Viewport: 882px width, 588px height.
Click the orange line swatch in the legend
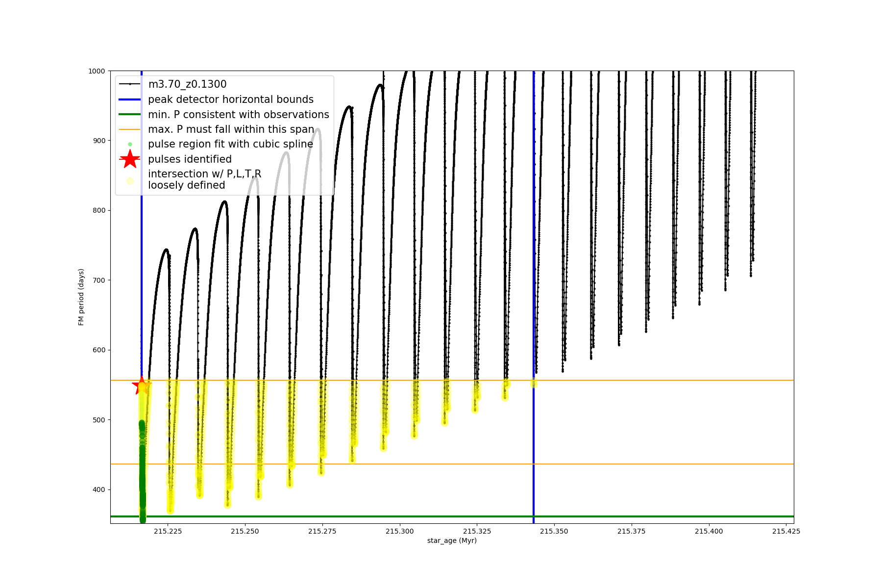coord(130,129)
